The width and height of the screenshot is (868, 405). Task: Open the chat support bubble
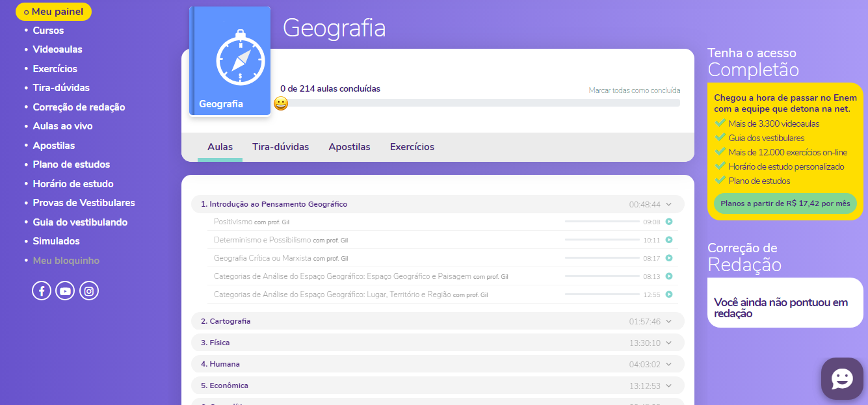click(x=842, y=378)
